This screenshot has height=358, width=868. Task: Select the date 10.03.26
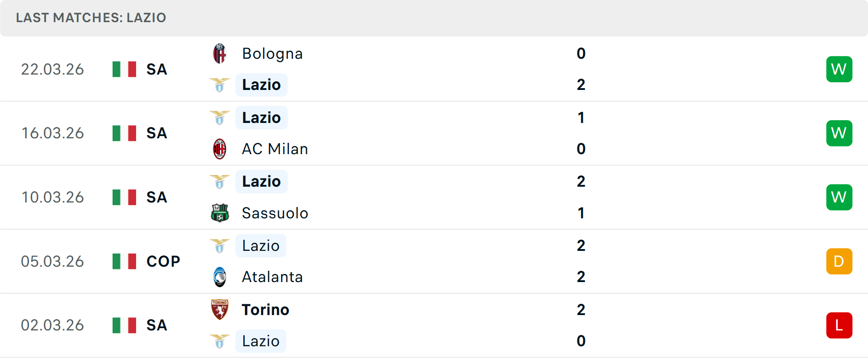pos(52,197)
